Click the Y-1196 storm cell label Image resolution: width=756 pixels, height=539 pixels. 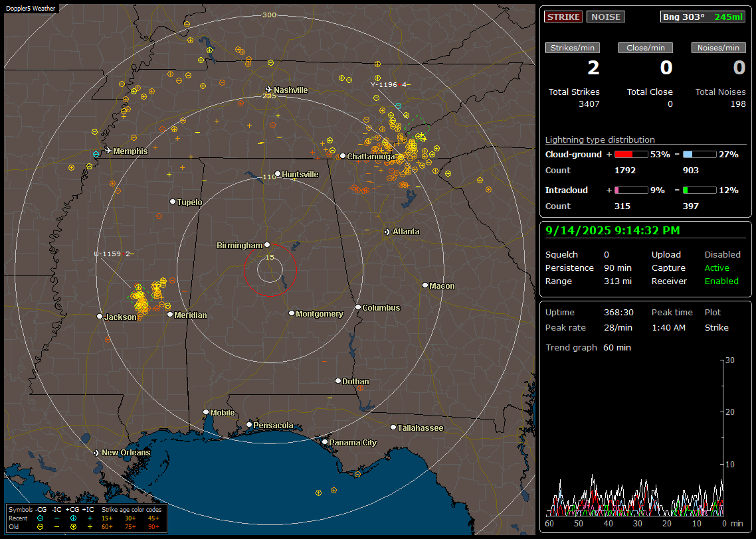tap(390, 85)
